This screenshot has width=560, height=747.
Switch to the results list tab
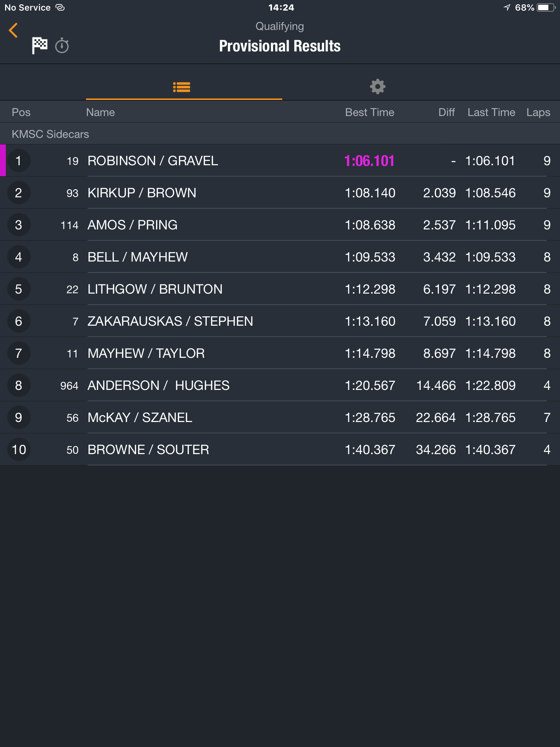click(x=182, y=87)
